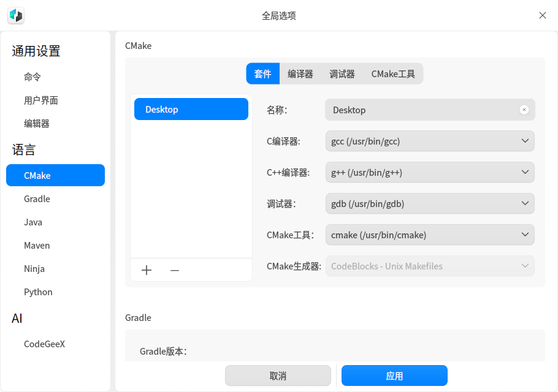Open the CMake generator dropdown
Screen dimensions: 558x392
coord(430,266)
